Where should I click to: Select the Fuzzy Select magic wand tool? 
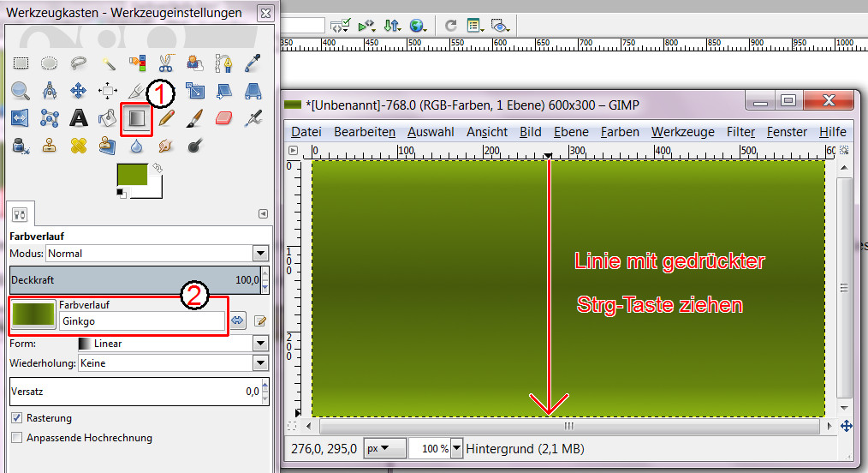[x=109, y=63]
